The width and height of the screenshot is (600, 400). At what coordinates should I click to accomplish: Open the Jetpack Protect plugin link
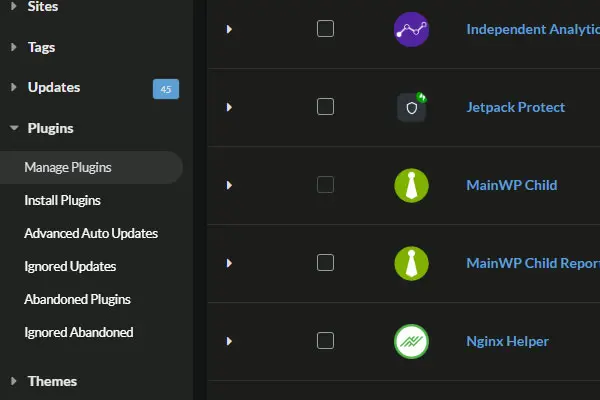tap(515, 107)
